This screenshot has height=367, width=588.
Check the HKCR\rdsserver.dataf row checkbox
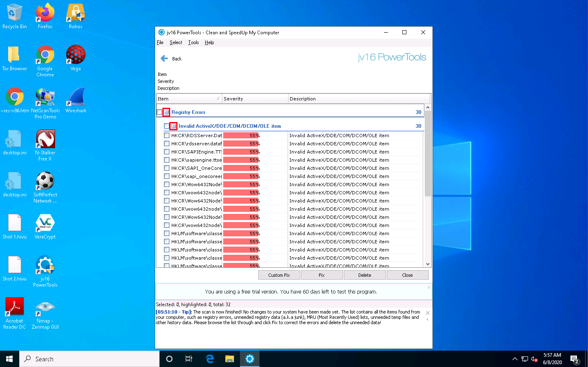166,143
